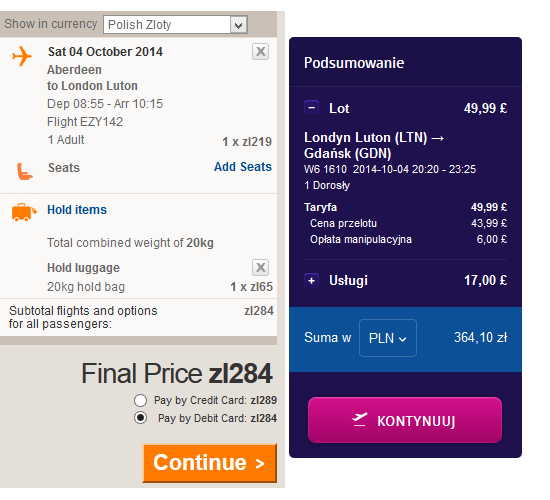This screenshot has height=500, width=550.
Task: Select Pay by Credit Card option
Action: (140, 400)
